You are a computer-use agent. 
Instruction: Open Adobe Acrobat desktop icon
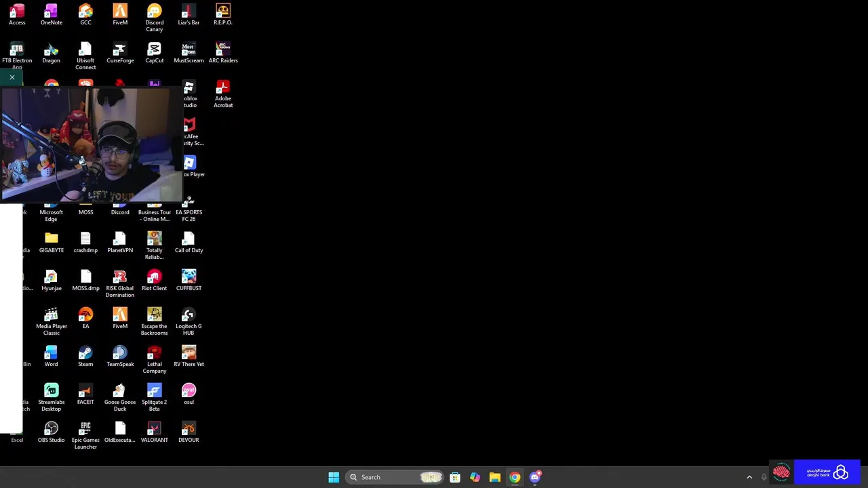click(223, 94)
